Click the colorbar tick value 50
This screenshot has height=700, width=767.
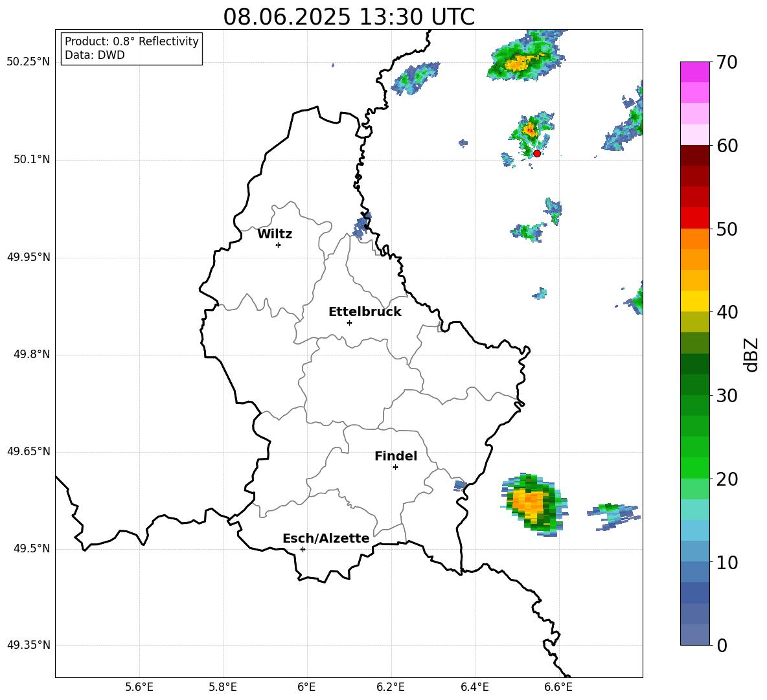click(727, 229)
